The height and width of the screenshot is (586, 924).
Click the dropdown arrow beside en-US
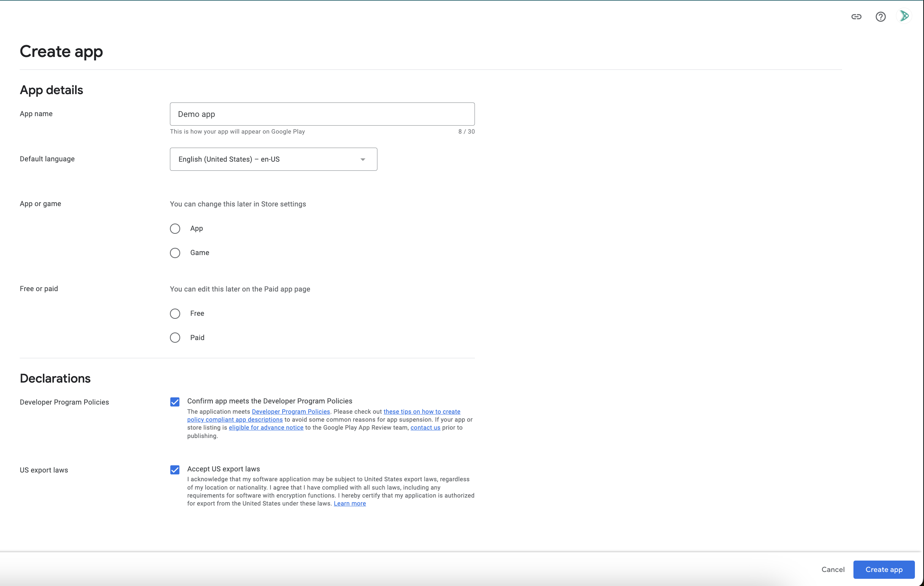(363, 159)
